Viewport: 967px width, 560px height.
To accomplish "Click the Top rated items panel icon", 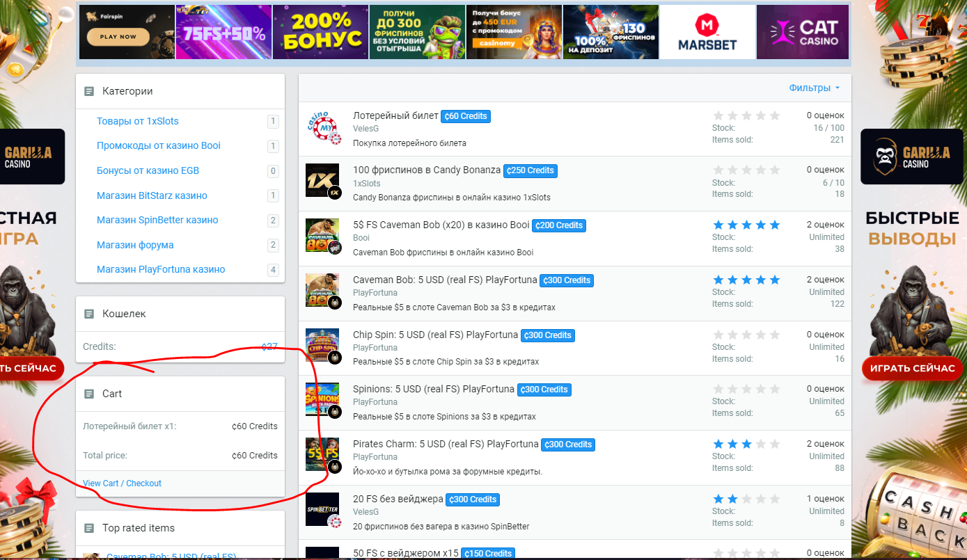I will (x=89, y=528).
